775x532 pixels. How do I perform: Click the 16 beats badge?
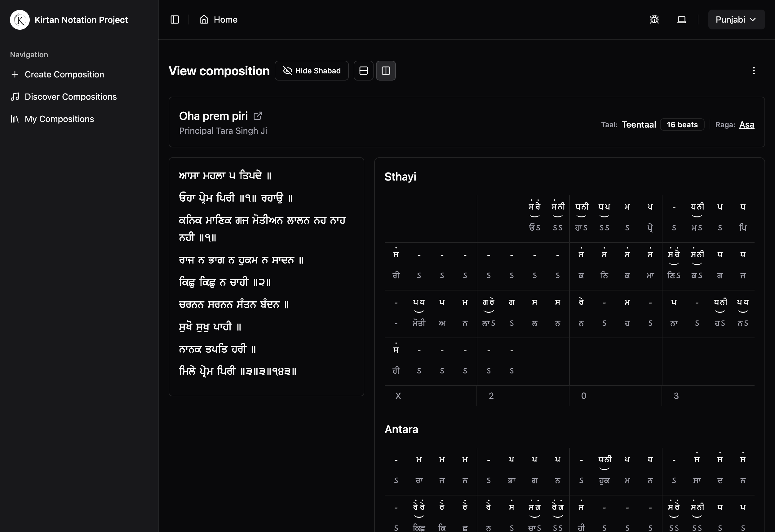point(682,125)
